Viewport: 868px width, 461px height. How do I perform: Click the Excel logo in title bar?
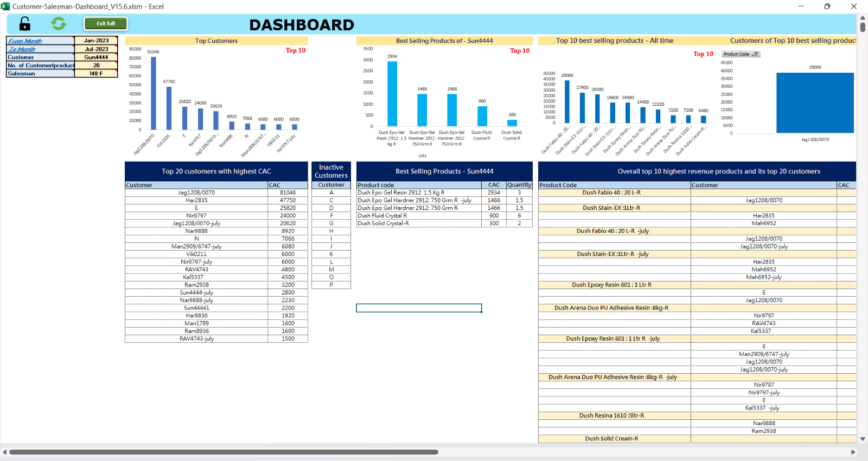pos(5,7)
